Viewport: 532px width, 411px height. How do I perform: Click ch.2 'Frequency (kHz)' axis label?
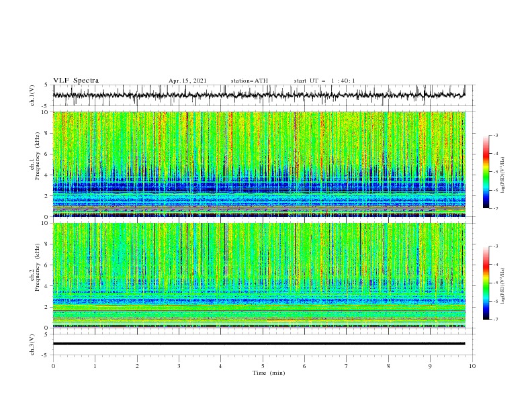pyautogui.click(x=38, y=267)
